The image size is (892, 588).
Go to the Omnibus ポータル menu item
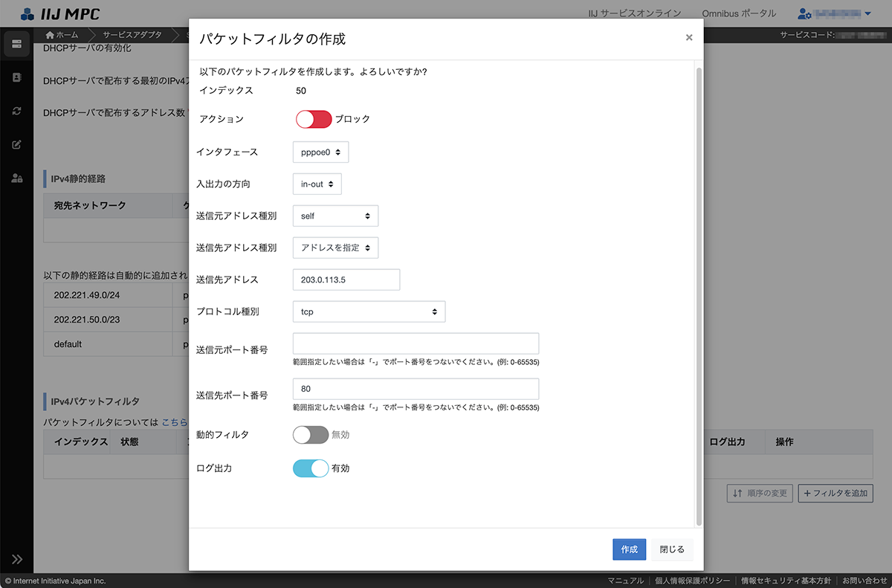click(738, 13)
